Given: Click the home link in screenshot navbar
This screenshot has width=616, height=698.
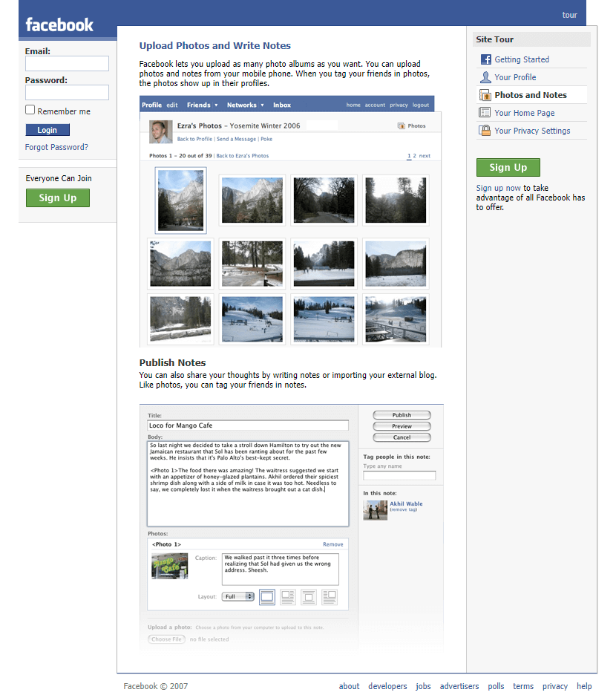Looking at the screenshot, I should pos(353,105).
